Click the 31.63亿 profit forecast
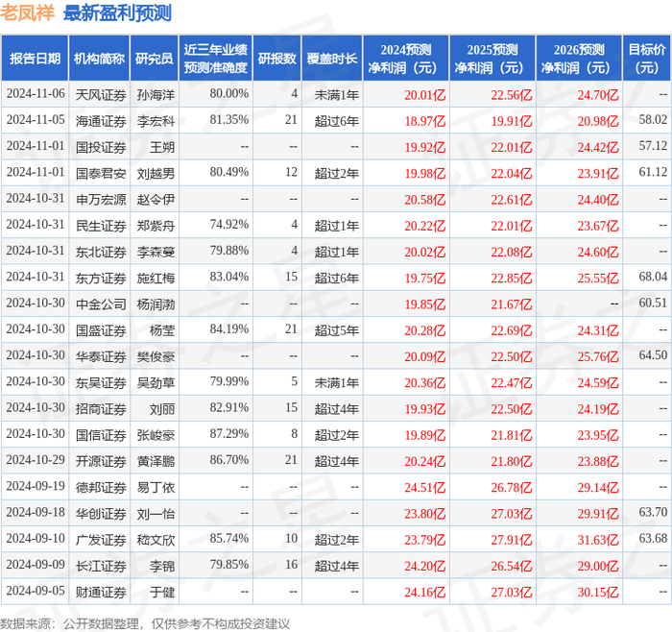Viewport: 672px width, 632px height. click(598, 540)
